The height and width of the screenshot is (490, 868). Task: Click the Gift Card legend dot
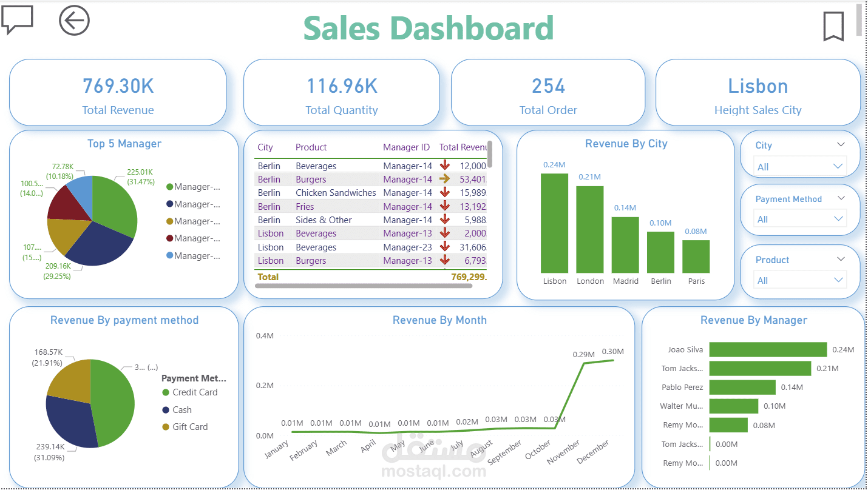166,427
